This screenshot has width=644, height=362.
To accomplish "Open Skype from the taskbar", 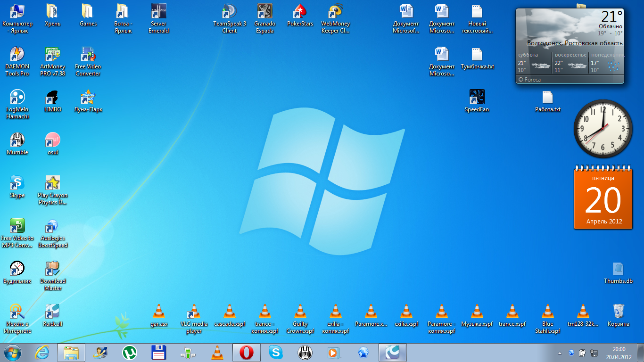I will (x=276, y=353).
